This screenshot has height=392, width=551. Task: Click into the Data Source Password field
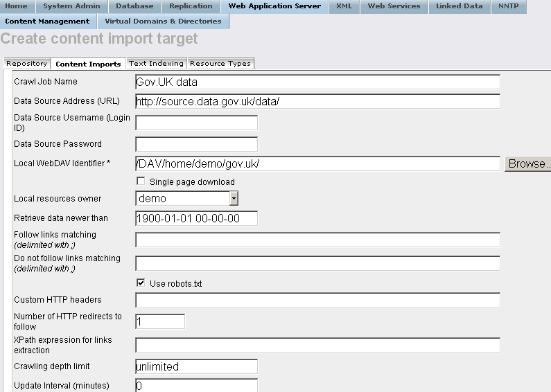click(196, 144)
